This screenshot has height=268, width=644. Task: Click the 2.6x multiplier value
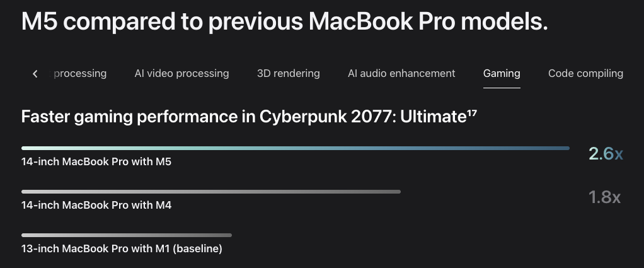605,154
